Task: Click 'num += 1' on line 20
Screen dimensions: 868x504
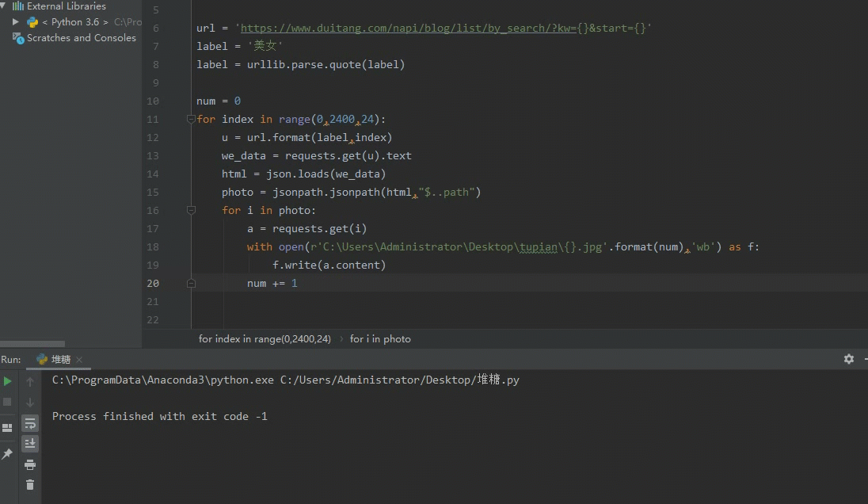Action: tap(272, 283)
